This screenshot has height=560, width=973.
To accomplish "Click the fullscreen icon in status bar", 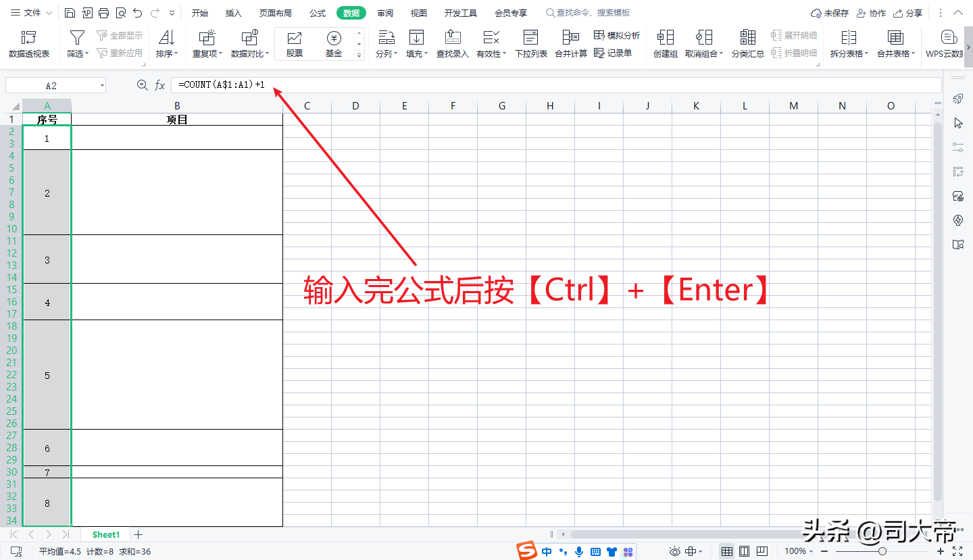I will click(957, 551).
